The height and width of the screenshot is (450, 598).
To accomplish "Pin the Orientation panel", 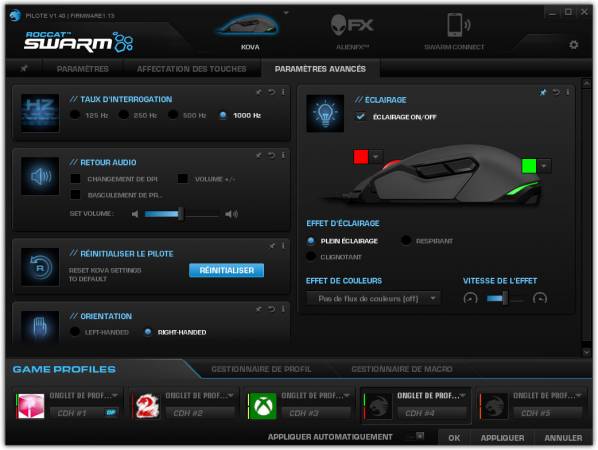I will [x=259, y=309].
